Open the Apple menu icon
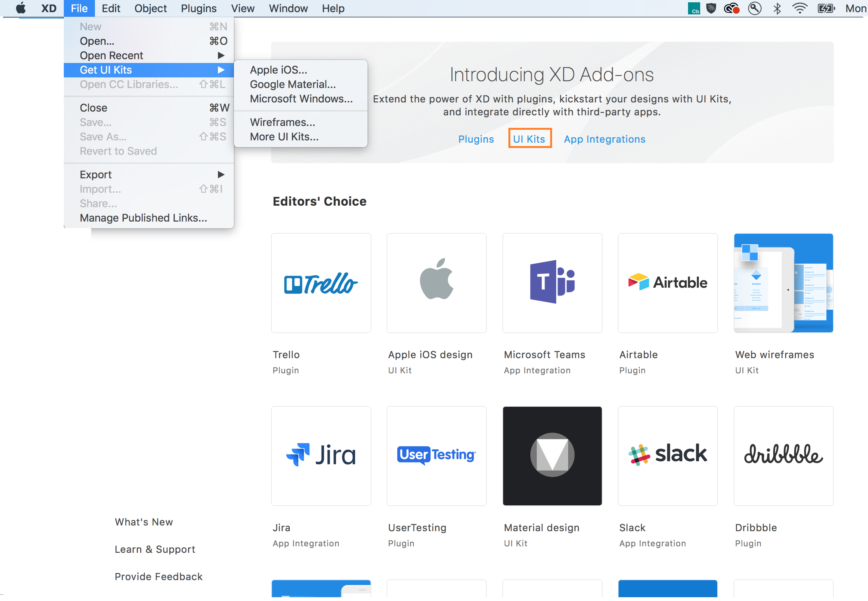This screenshot has height=601, width=868. (x=21, y=8)
